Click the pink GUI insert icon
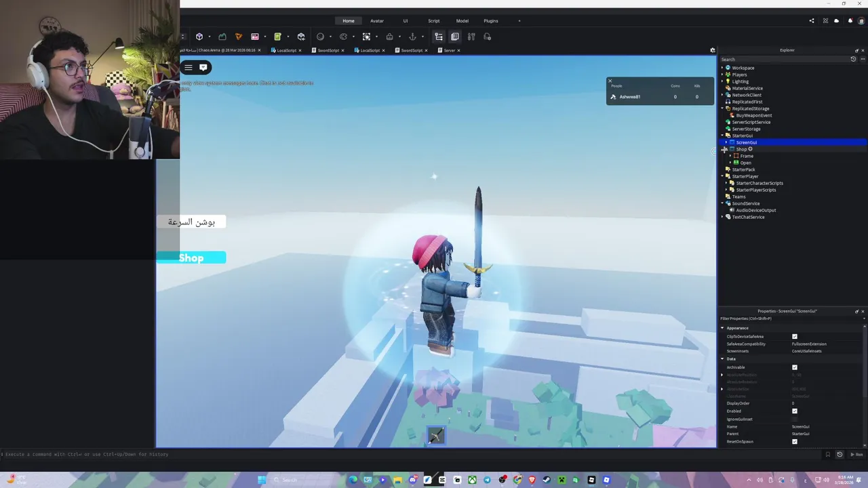Screen dimensions: 868x488 coord(255,37)
